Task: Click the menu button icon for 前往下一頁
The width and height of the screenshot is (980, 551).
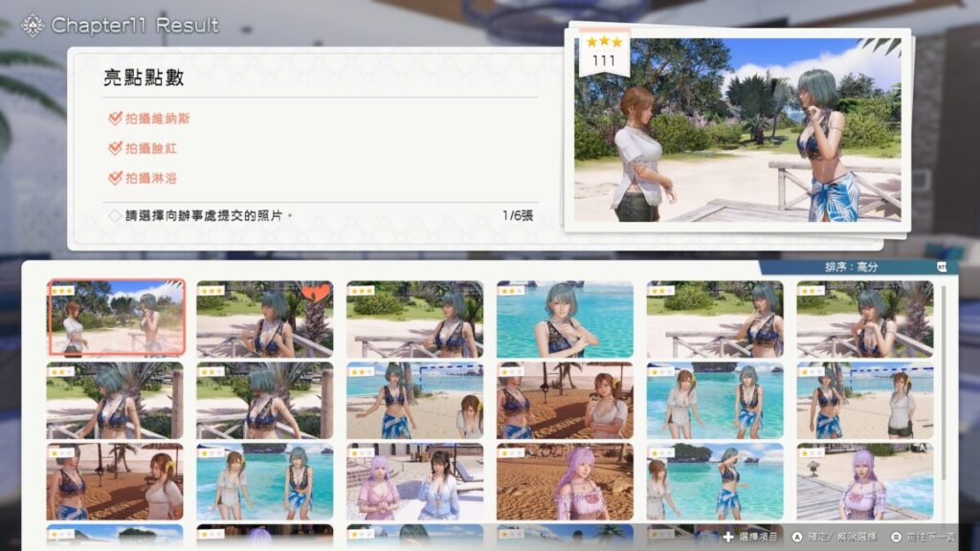Action: [x=896, y=537]
